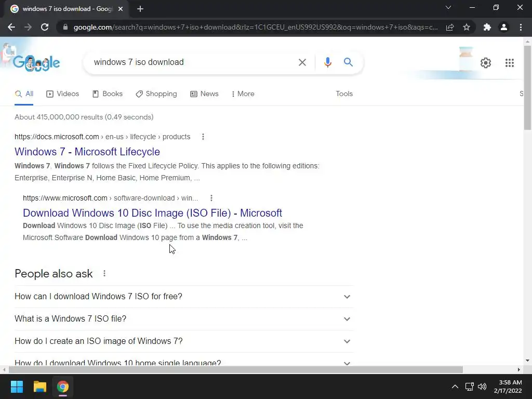Click the Chrome taskbar icon

point(63,387)
